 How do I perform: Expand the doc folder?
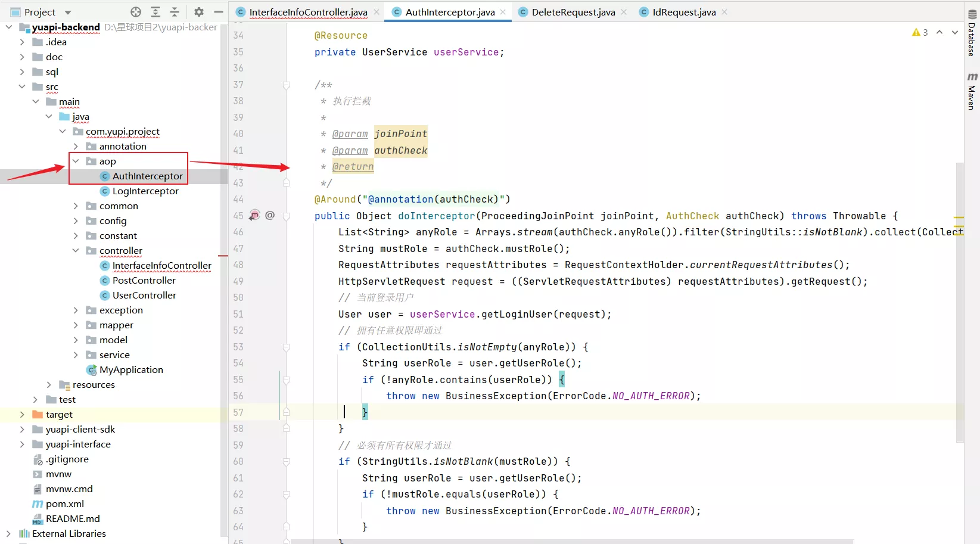coord(22,57)
